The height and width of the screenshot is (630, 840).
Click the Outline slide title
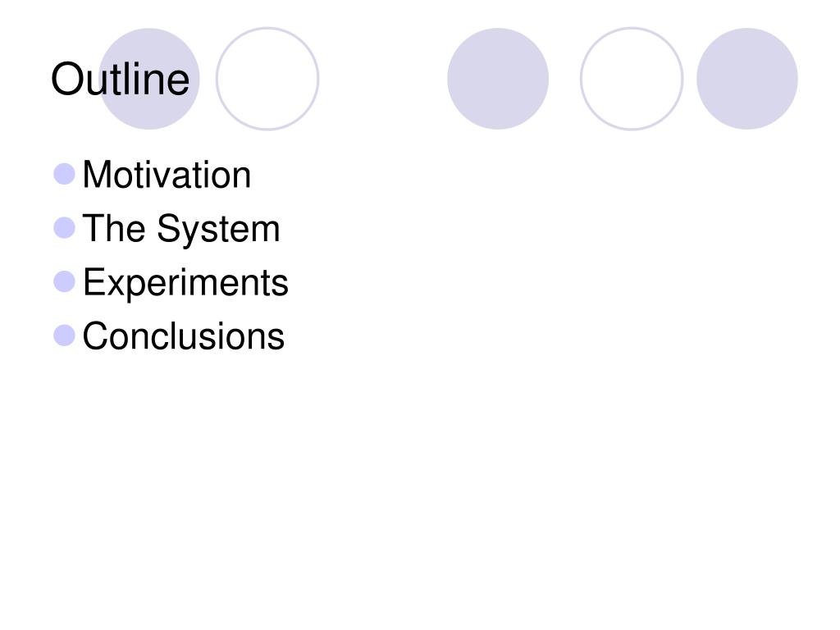click(x=120, y=80)
